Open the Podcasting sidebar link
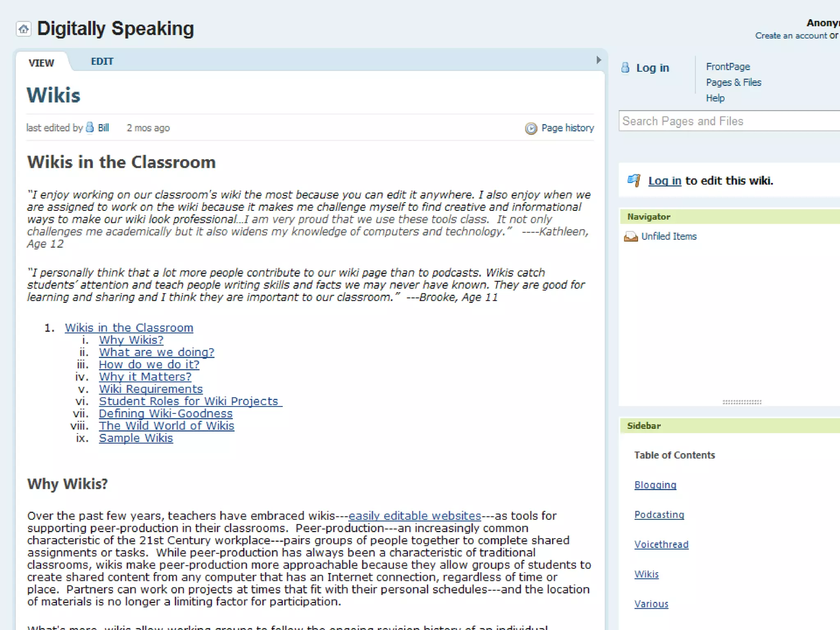 click(659, 515)
